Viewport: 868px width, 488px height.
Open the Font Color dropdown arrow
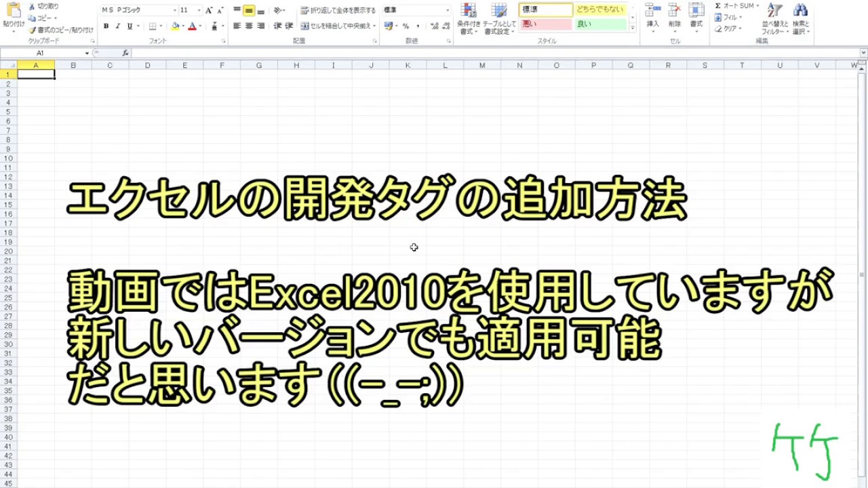pyautogui.click(x=200, y=26)
